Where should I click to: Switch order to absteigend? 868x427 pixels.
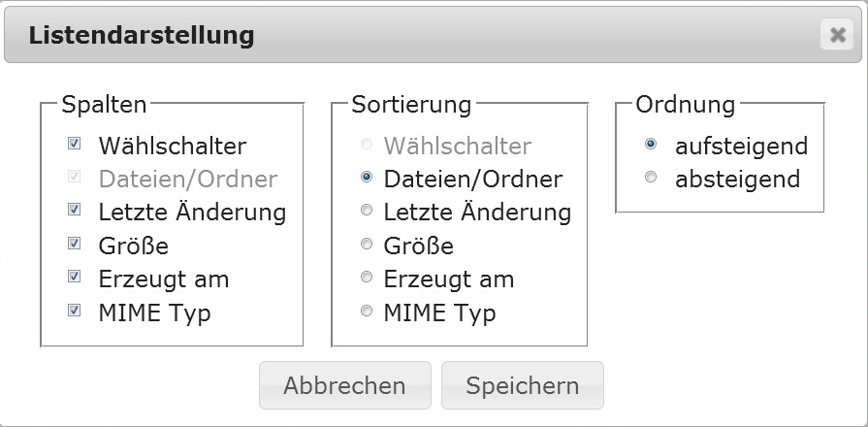click(651, 178)
